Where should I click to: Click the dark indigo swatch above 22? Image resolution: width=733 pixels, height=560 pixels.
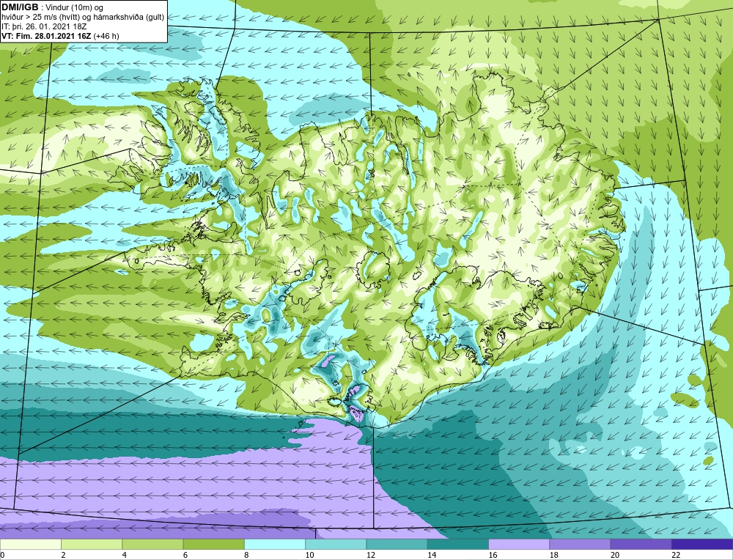click(702, 545)
